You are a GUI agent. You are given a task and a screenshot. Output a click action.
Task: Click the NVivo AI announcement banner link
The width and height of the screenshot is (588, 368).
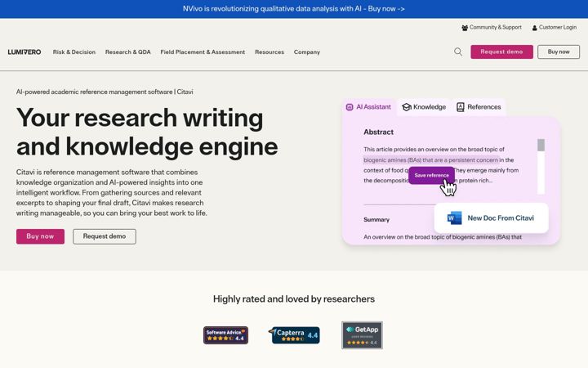tap(294, 9)
